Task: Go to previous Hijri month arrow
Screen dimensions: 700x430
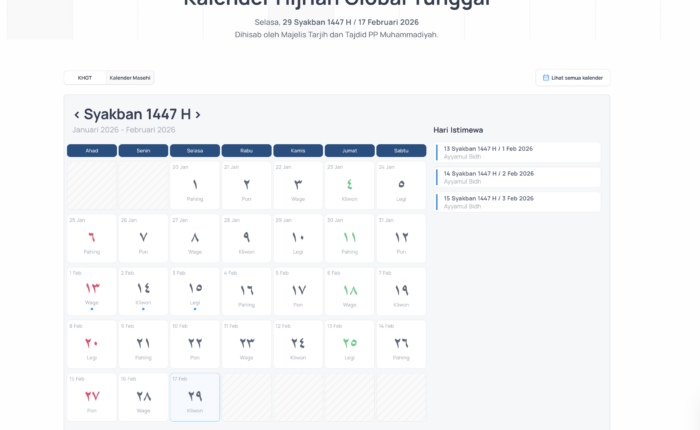Action: click(x=77, y=115)
